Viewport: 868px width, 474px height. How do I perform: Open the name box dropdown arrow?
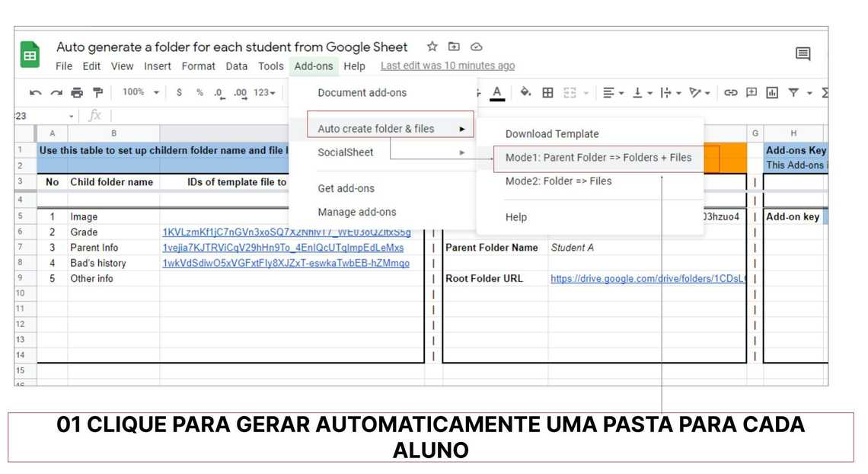coord(72,117)
